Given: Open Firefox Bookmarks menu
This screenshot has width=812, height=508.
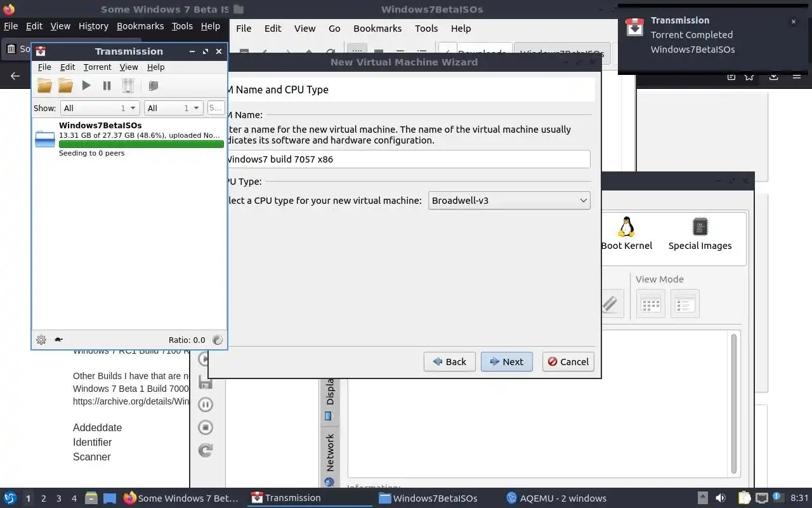Looking at the screenshot, I should (x=140, y=26).
